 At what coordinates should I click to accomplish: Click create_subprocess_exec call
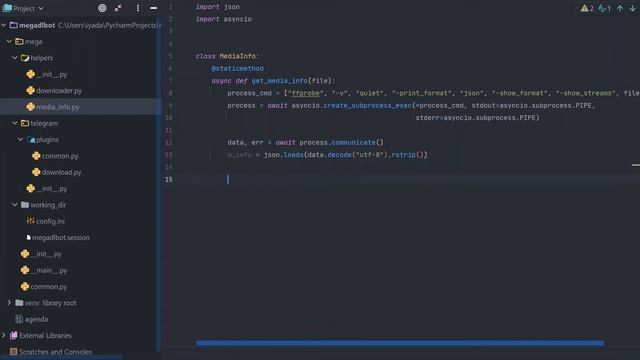coord(367,105)
